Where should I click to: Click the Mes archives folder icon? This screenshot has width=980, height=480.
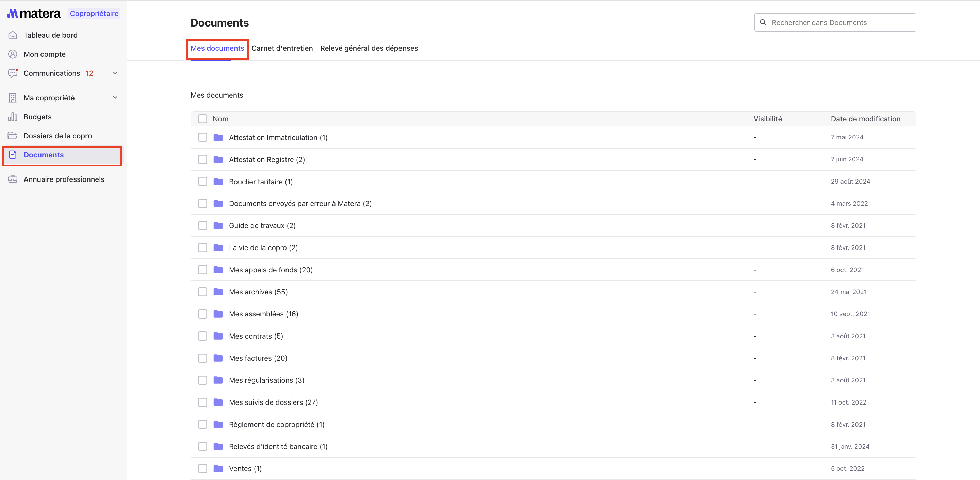[x=218, y=292]
